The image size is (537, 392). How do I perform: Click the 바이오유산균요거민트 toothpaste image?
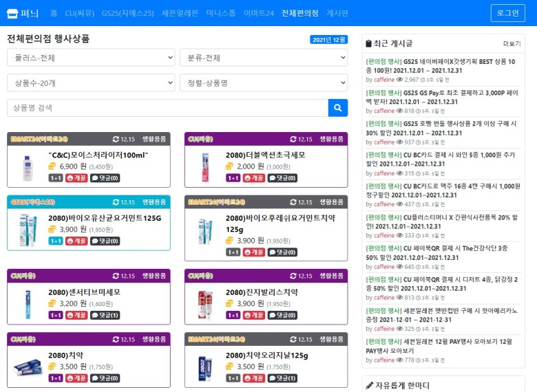pyautogui.click(x=28, y=230)
